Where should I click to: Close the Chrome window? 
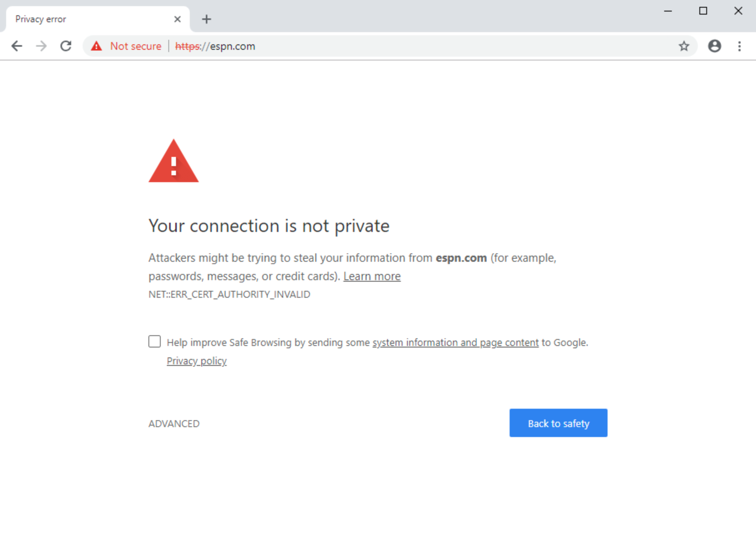[738, 11]
